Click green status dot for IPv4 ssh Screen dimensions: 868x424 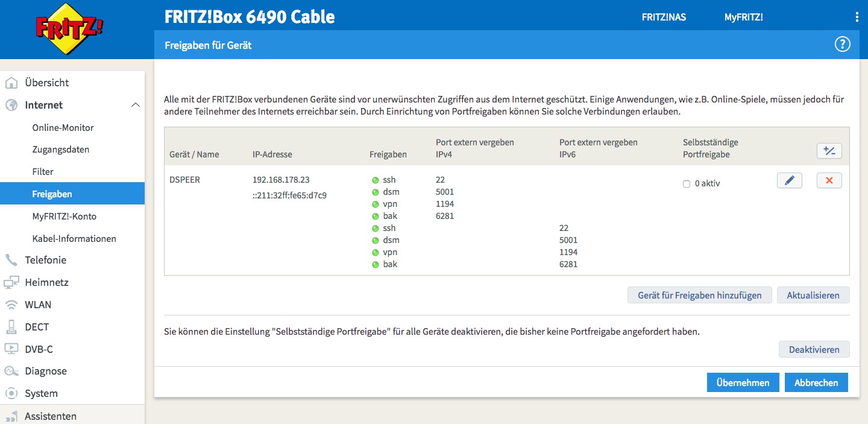pyautogui.click(x=375, y=180)
